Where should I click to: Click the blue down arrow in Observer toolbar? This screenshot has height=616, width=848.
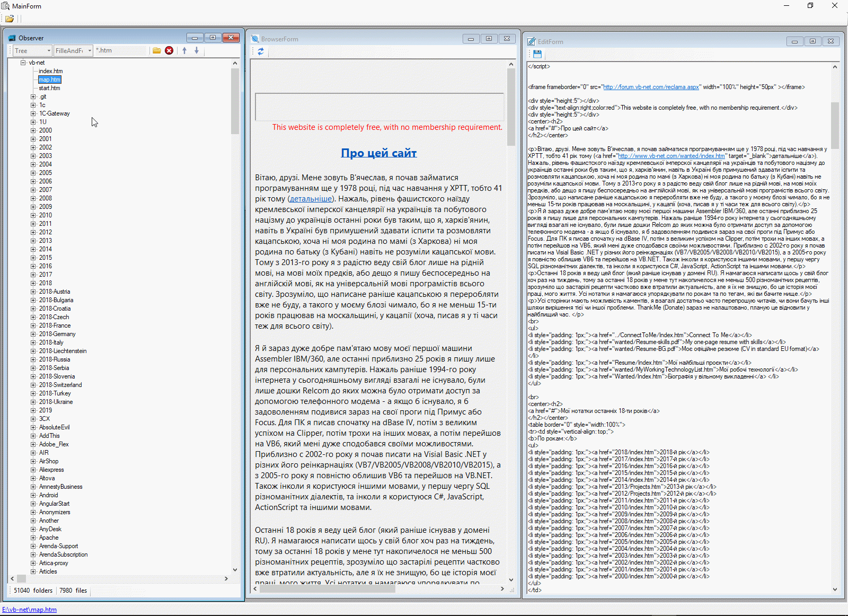pyautogui.click(x=197, y=50)
